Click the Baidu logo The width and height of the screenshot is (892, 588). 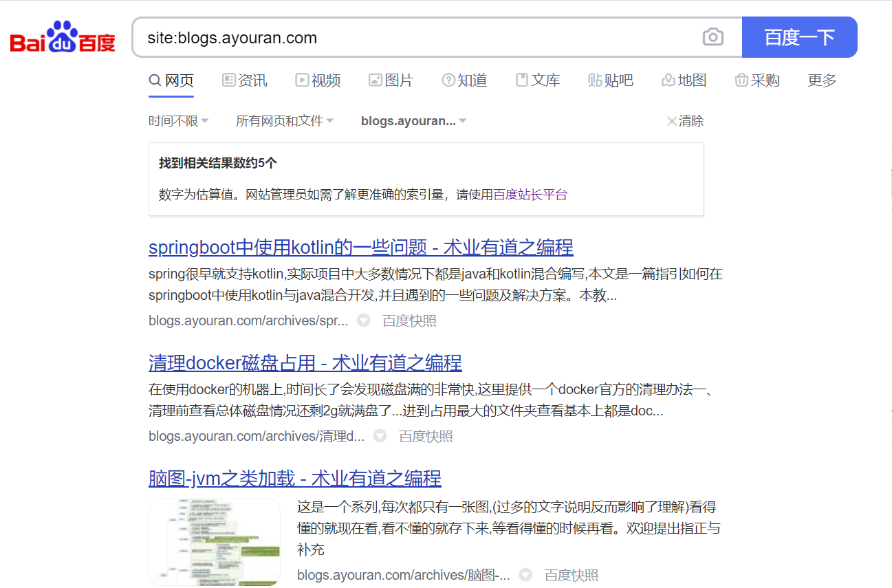(63, 38)
